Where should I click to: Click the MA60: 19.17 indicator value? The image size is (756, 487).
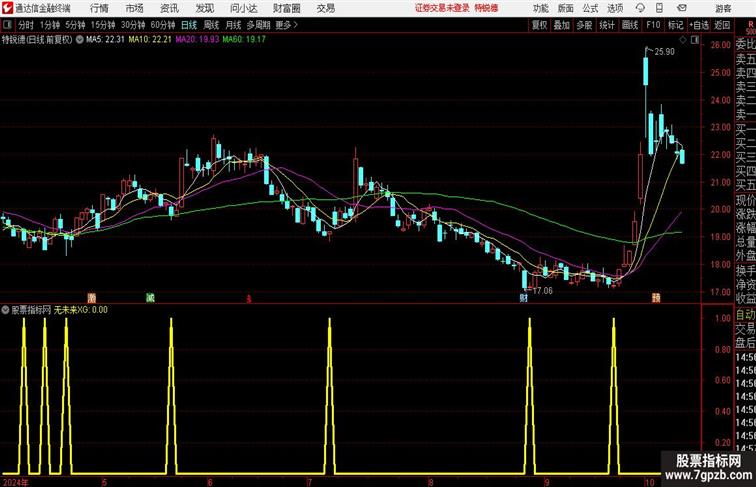tap(244, 40)
